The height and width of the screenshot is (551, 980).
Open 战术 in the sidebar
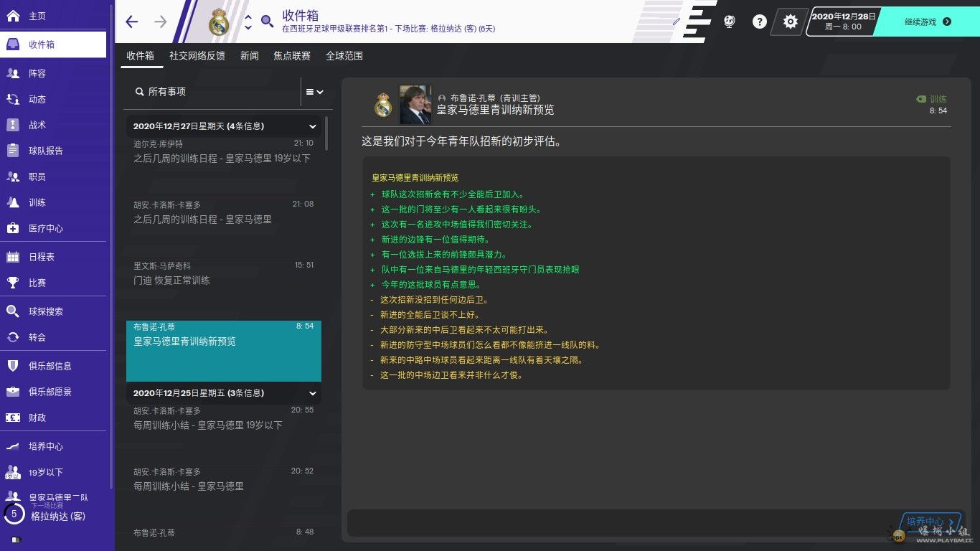[x=37, y=125]
